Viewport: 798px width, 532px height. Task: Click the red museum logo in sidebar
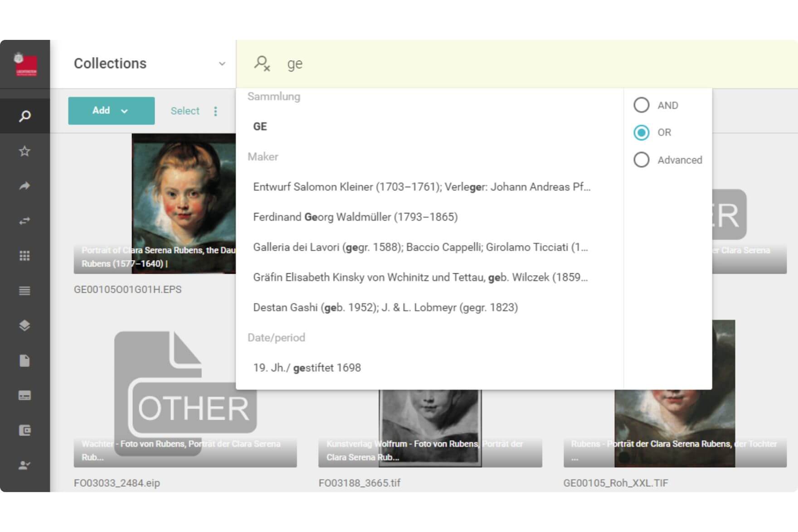point(26,65)
